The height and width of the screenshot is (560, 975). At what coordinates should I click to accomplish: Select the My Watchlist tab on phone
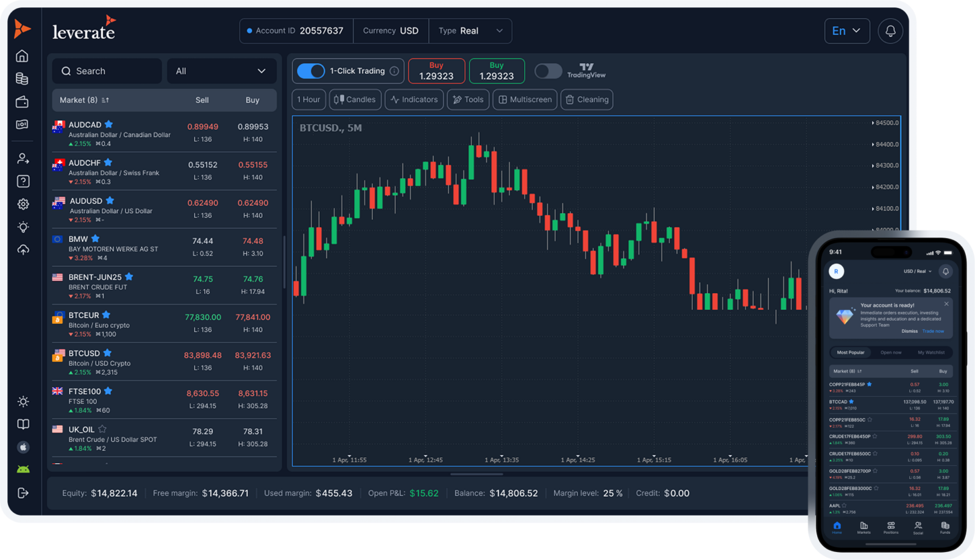pyautogui.click(x=931, y=352)
